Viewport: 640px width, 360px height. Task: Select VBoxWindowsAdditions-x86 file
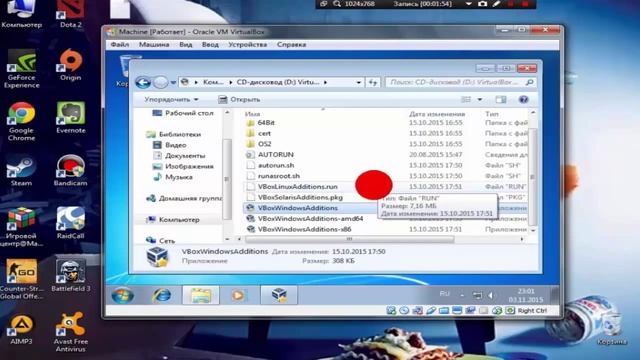pos(299,229)
